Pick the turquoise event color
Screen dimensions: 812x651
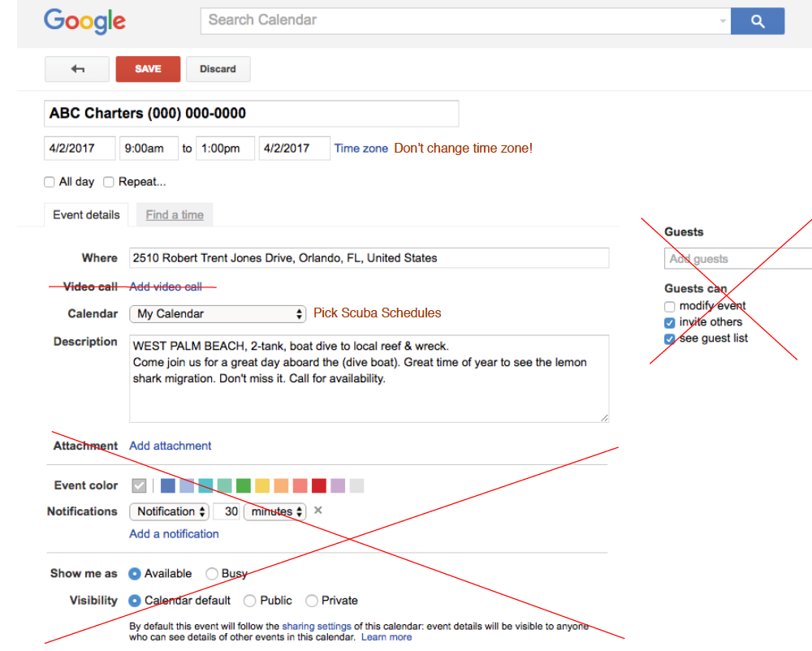(205, 486)
